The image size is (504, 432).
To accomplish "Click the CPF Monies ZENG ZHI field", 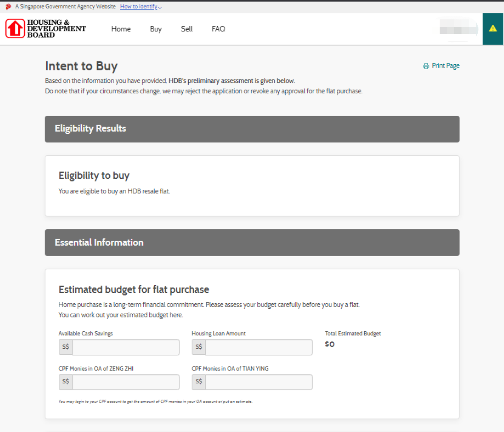I will tap(125, 382).
